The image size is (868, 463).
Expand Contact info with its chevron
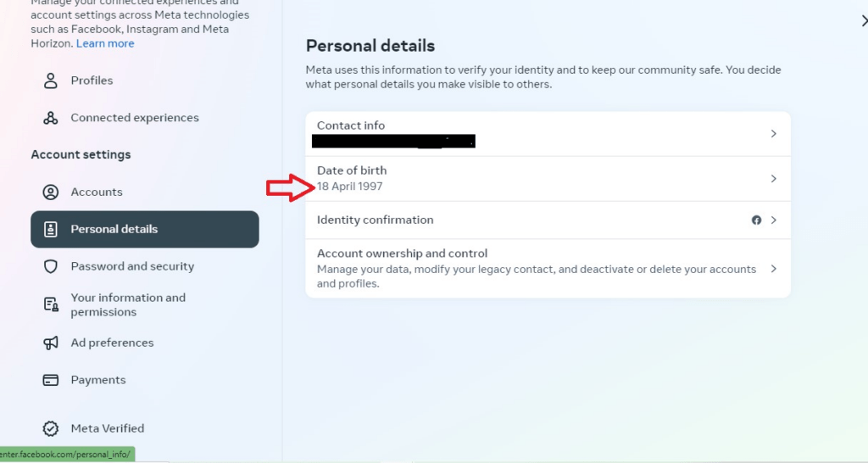tap(773, 134)
